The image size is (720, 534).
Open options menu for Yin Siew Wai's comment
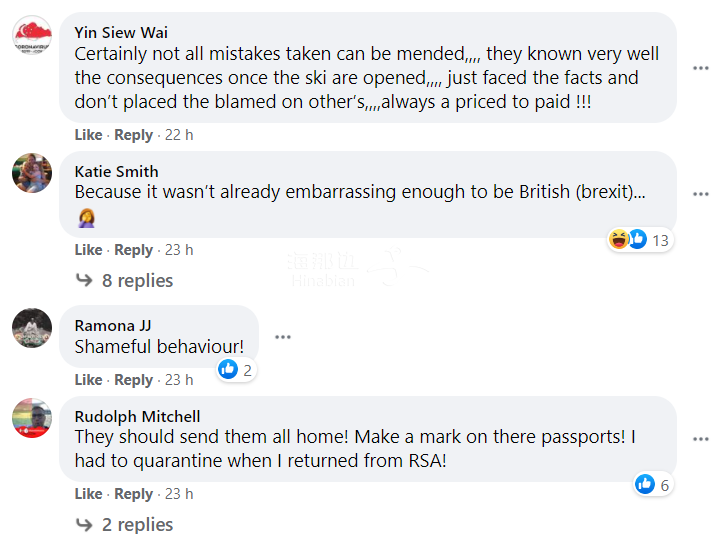701,68
